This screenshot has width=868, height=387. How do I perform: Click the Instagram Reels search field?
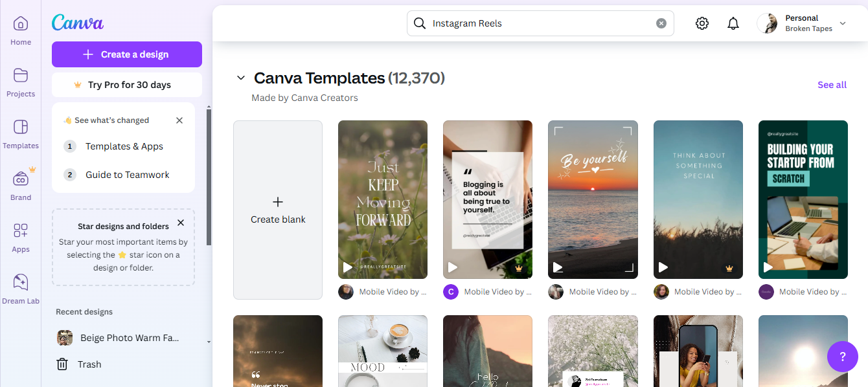(x=540, y=23)
